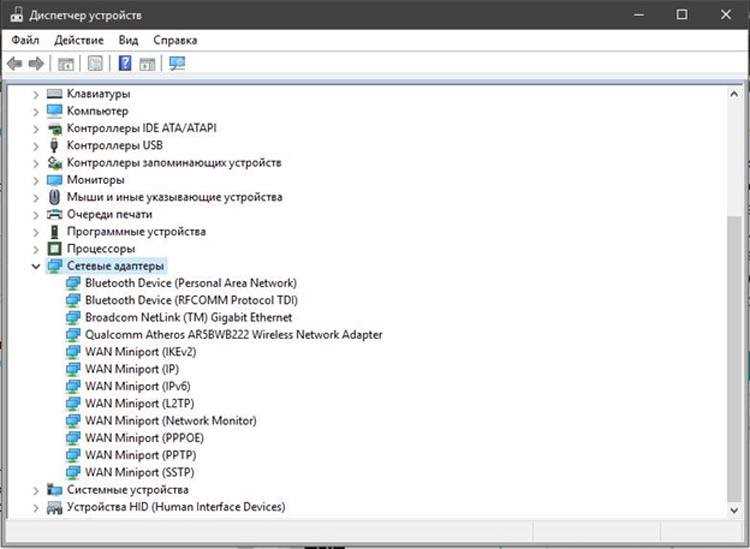Screen dimensions: 750x549
Task: Expand the Контроллеры USB node
Action: pos(36,146)
